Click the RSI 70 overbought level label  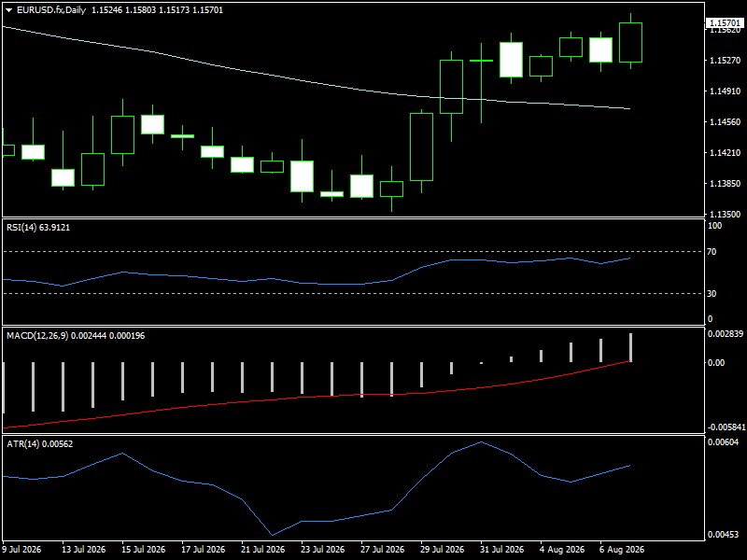(x=712, y=251)
